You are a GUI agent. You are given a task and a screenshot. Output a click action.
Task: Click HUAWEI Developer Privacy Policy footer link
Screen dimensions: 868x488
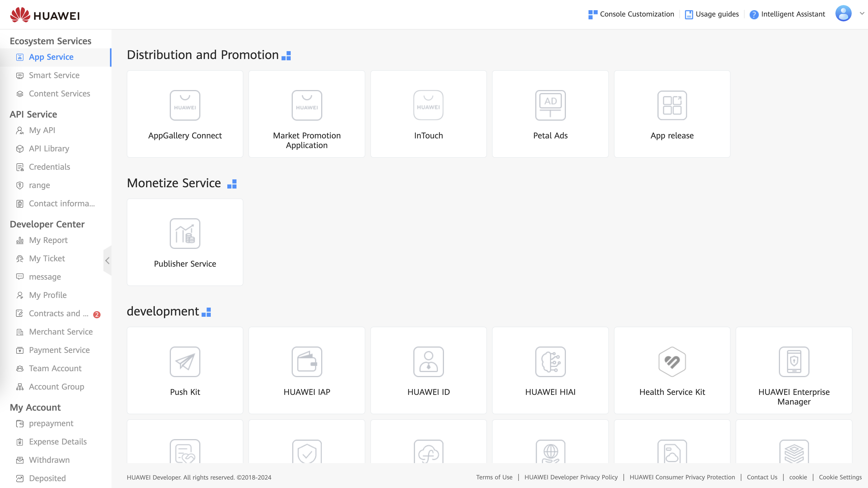click(571, 477)
